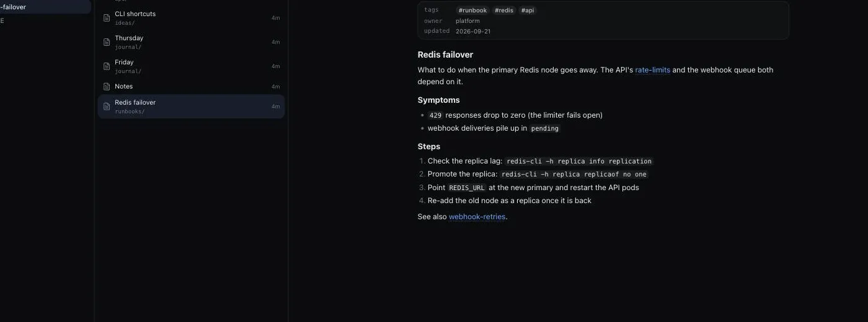Click the Redis failover heading

pos(445,54)
